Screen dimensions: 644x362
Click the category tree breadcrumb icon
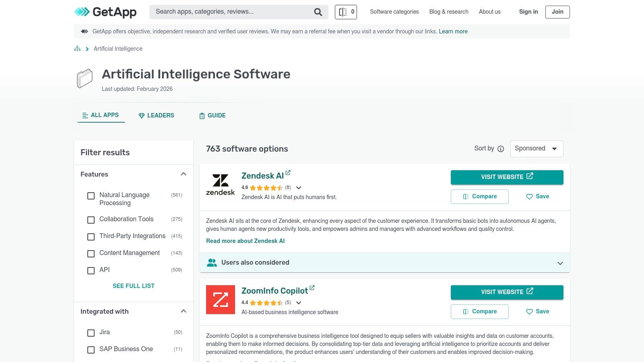pyautogui.click(x=77, y=49)
